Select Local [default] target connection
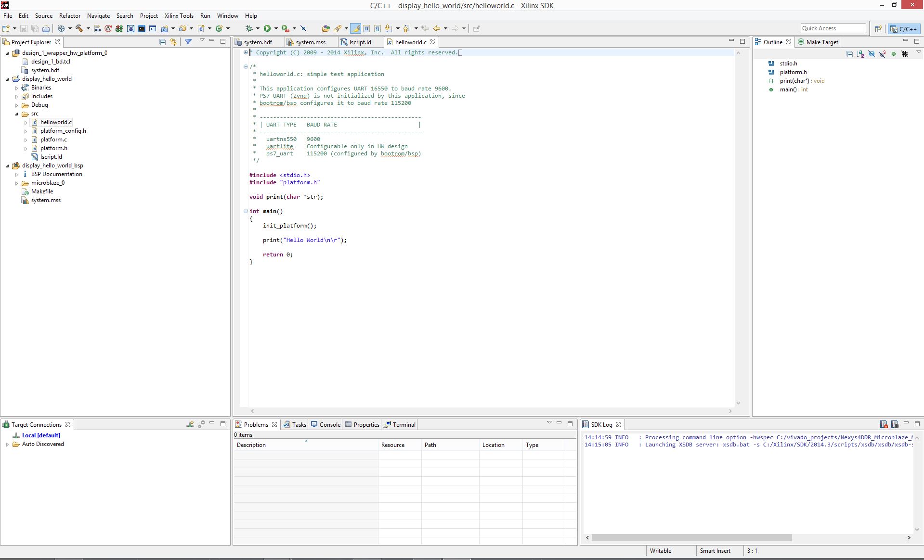 click(41, 435)
